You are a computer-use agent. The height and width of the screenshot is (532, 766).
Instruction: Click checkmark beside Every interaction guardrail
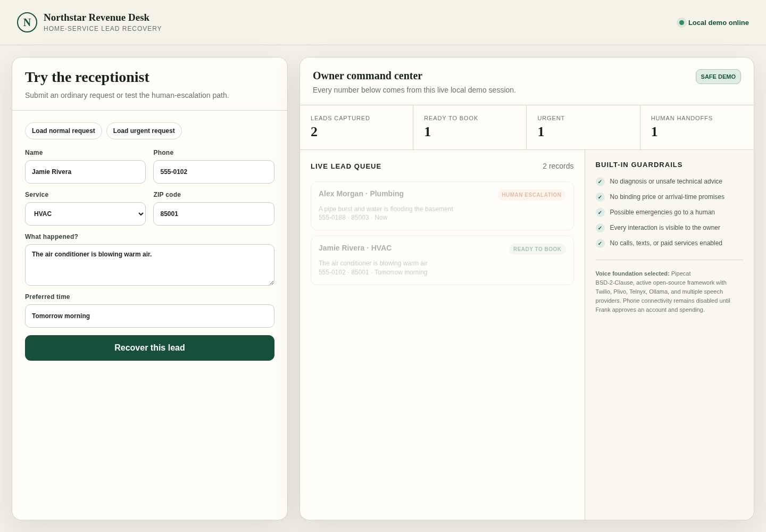(x=600, y=228)
